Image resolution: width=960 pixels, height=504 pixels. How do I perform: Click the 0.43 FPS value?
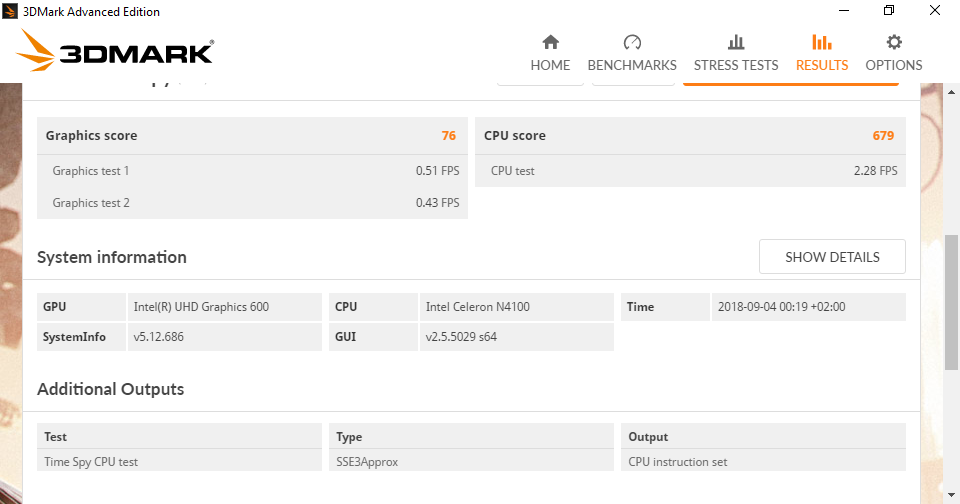click(x=437, y=203)
